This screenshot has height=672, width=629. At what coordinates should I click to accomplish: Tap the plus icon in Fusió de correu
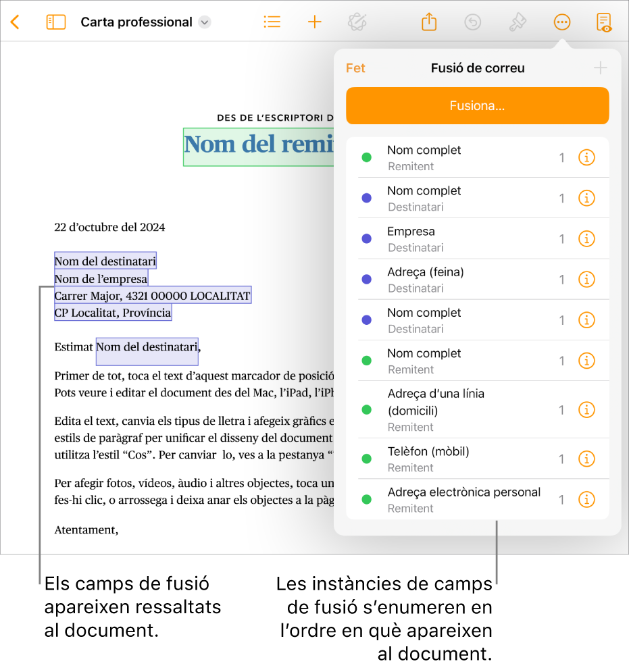click(600, 68)
